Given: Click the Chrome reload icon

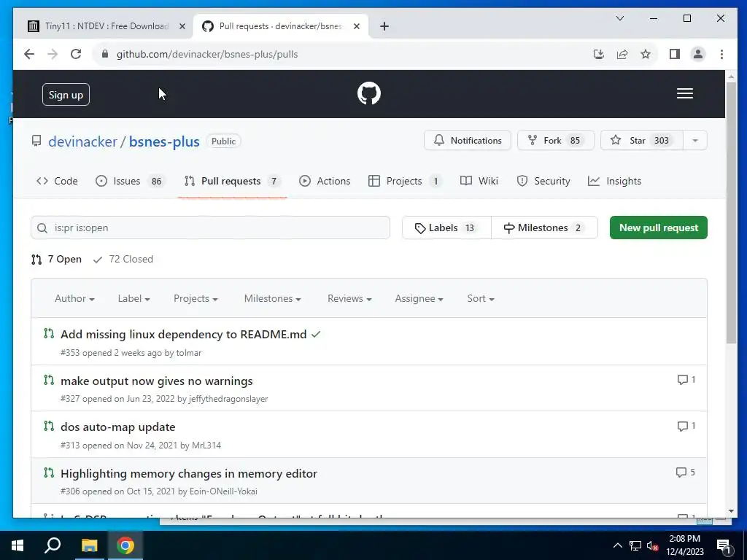Looking at the screenshot, I should 76,54.
